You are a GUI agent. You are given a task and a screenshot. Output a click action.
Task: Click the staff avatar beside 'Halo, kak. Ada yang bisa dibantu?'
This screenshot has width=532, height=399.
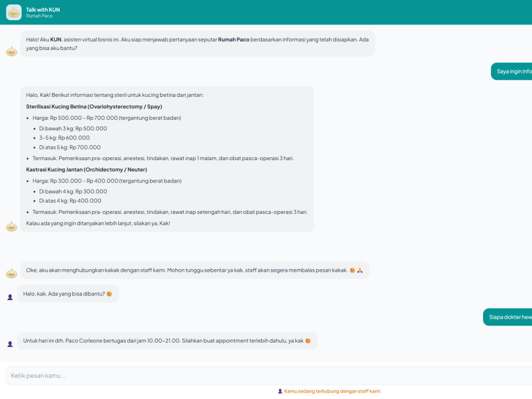(10, 297)
